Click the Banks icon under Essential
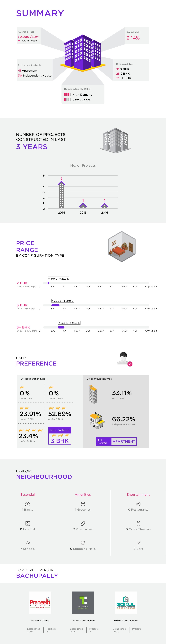This screenshot has width=182, height=644. (x=28, y=504)
